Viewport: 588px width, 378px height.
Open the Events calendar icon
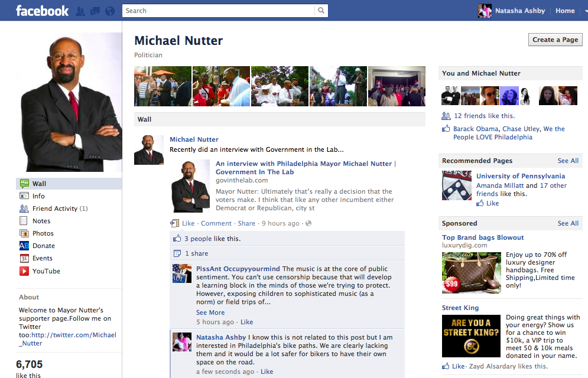(x=24, y=258)
